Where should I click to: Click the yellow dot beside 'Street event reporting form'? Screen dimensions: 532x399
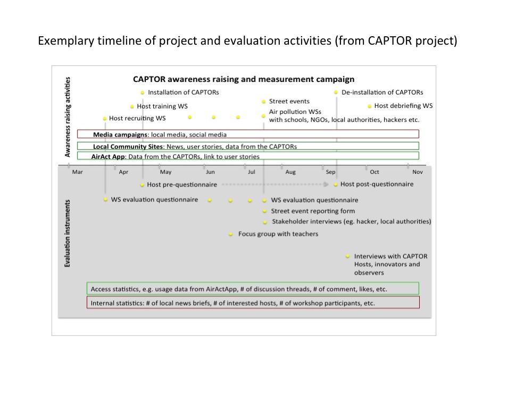coord(264,211)
